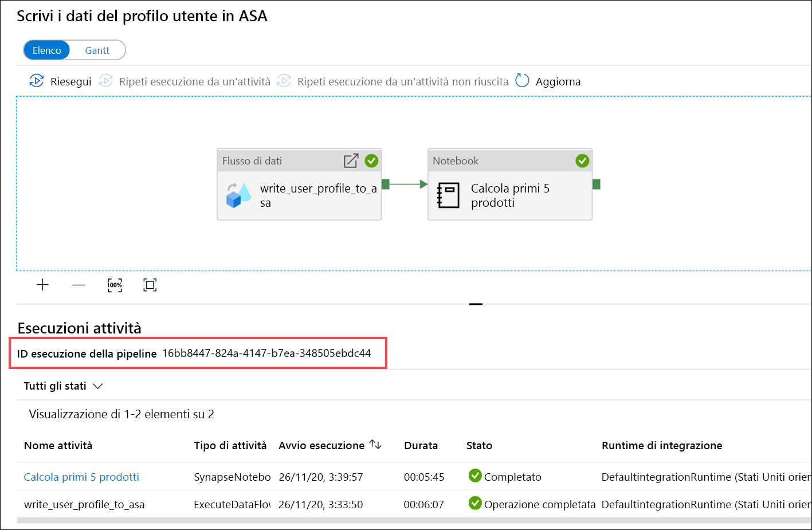Click the SynapseNotebook activity type cell

coord(232,477)
